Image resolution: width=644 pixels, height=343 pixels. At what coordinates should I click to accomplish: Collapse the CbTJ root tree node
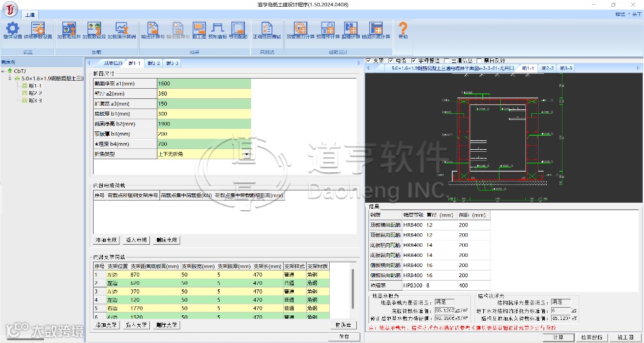(x=3, y=71)
